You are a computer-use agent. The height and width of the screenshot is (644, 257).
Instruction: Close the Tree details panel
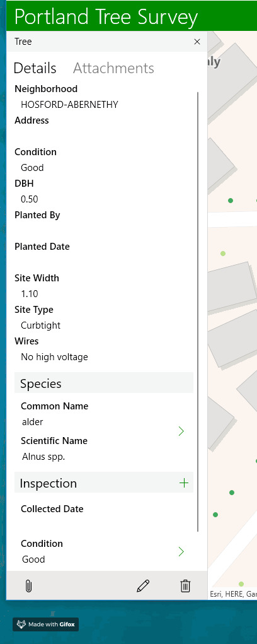(x=197, y=42)
